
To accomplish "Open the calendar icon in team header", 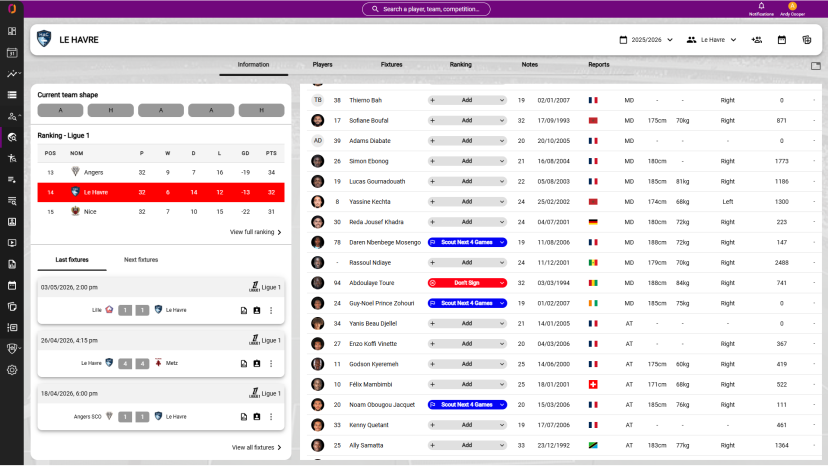I will (x=782, y=40).
